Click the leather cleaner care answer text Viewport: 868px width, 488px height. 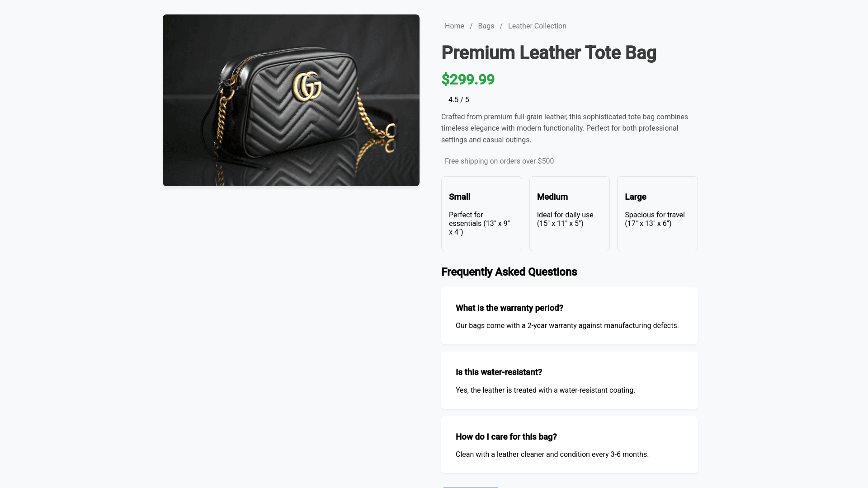click(552, 455)
